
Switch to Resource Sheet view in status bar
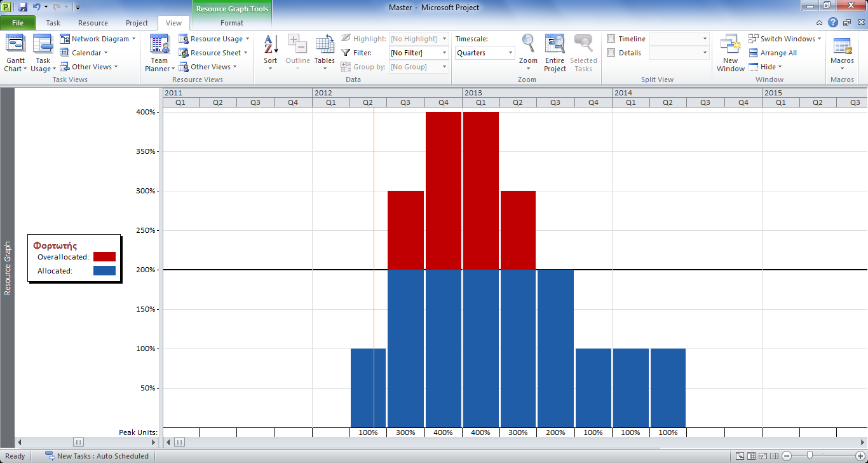coord(775,456)
